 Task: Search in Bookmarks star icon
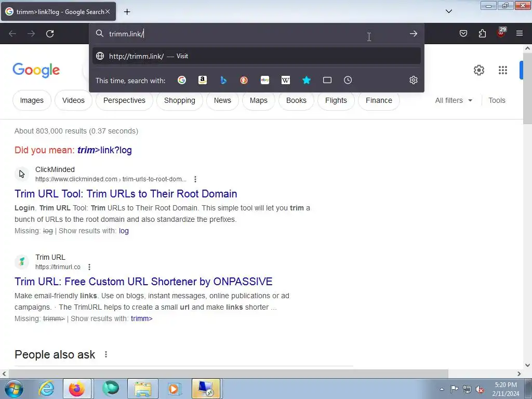coord(307,80)
